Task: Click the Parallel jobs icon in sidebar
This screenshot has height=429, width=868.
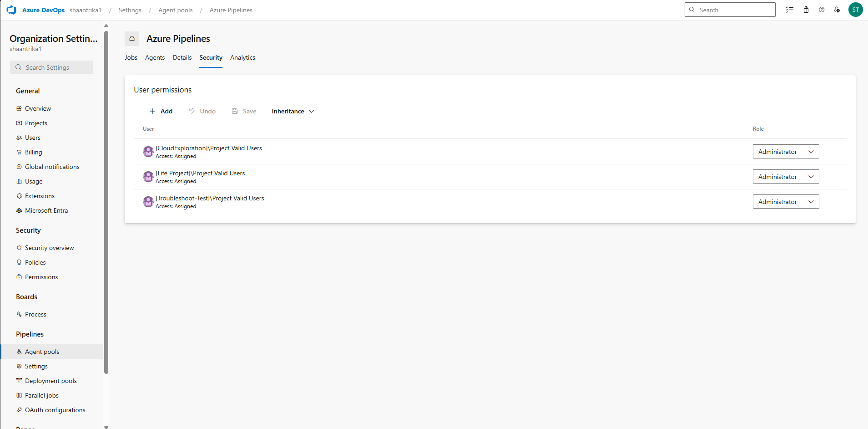Action: [19, 395]
